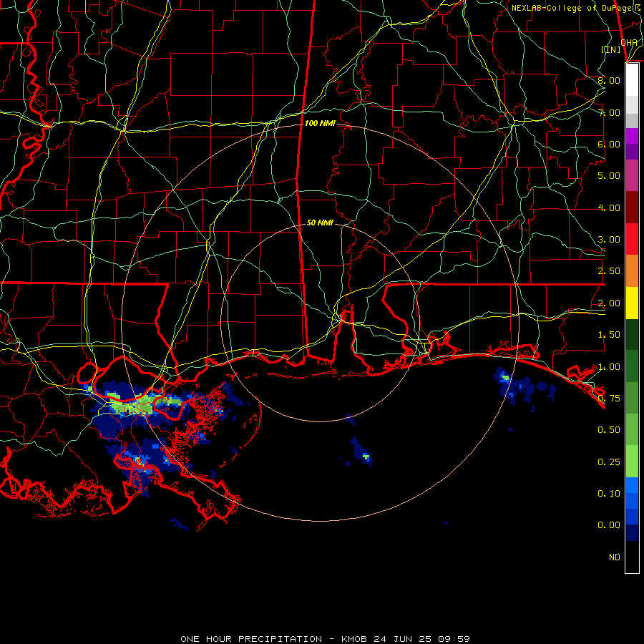The width and height of the screenshot is (644, 644).
Task: Click the ND legend label
Action: coord(615,557)
